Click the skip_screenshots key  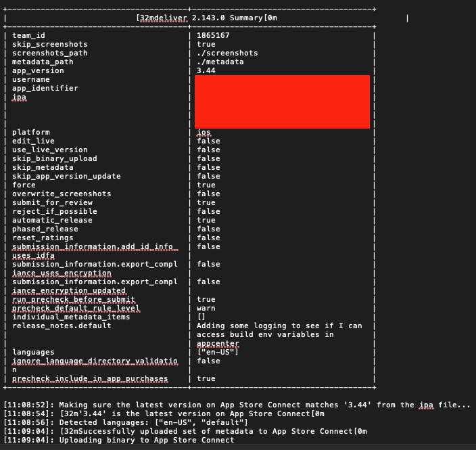click(x=50, y=45)
